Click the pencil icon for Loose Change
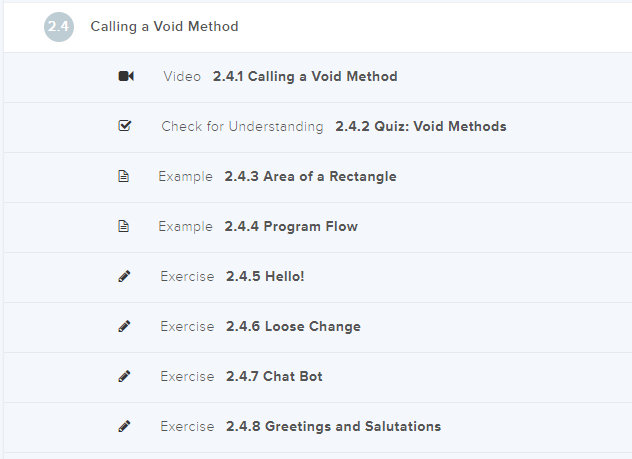Screen dimensions: 632x459 124,327
